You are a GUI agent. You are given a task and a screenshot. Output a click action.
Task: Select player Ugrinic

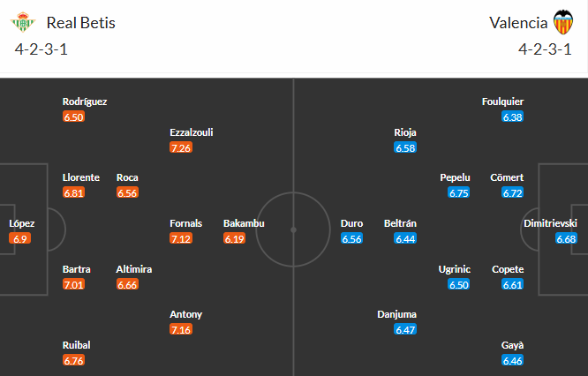(x=455, y=269)
